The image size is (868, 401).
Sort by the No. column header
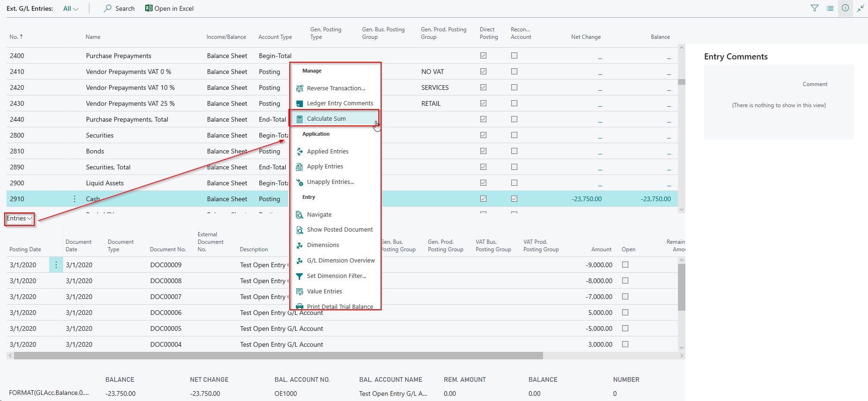[16, 37]
